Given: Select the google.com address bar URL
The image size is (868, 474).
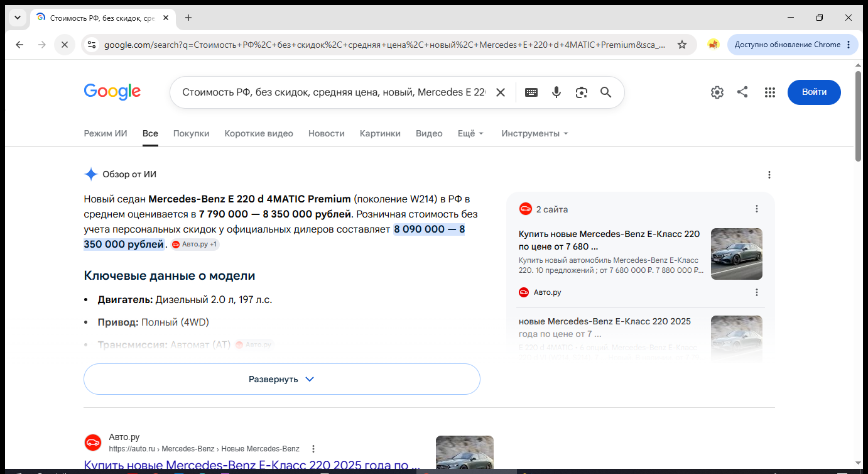Looking at the screenshot, I should [384, 45].
